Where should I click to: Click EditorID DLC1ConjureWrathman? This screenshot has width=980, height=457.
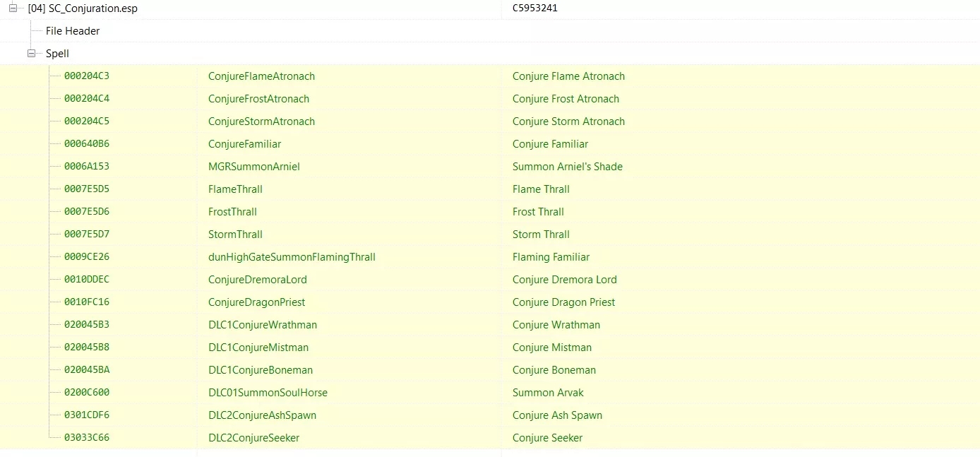(x=263, y=325)
